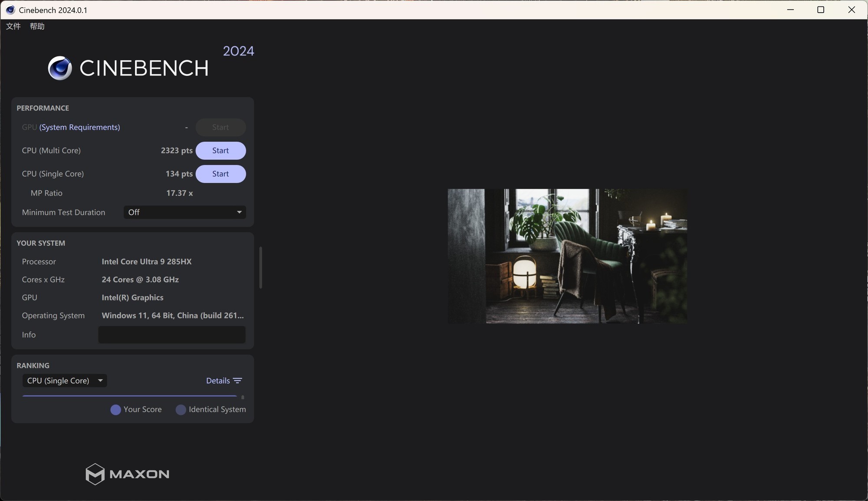868x501 pixels.
Task: Click the Your Score legend circle
Action: pyautogui.click(x=115, y=410)
